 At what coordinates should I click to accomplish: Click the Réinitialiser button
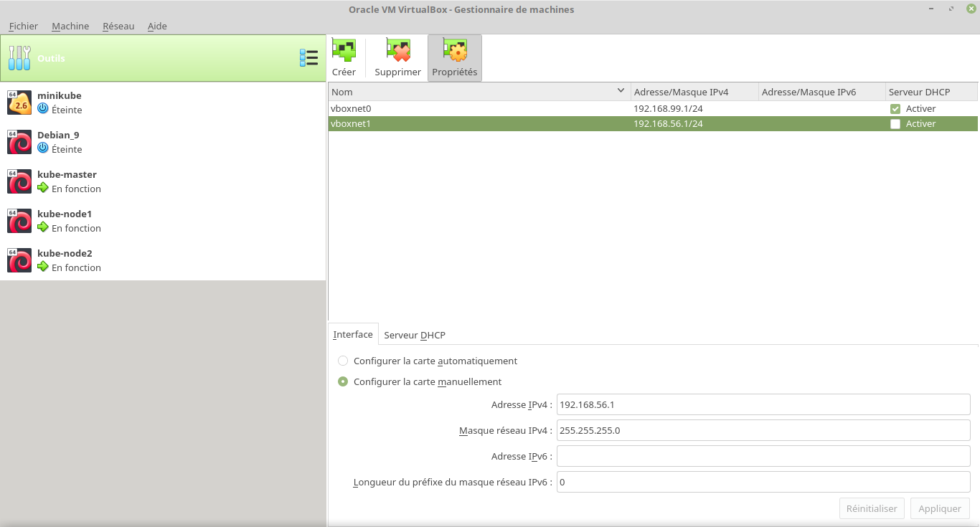coord(872,508)
